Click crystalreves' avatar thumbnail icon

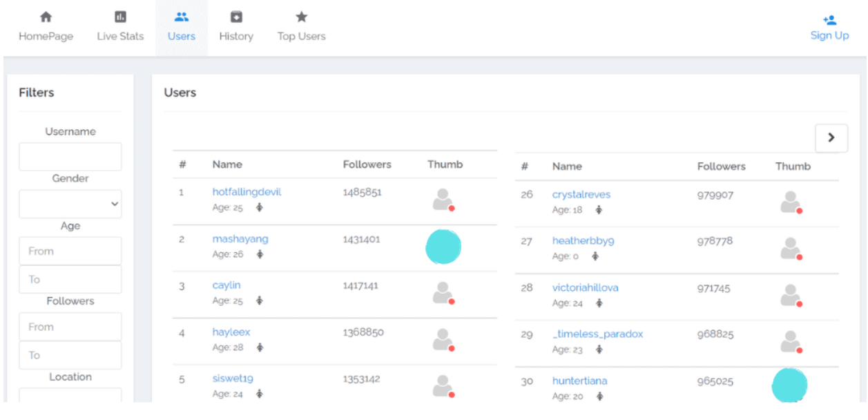[791, 202]
